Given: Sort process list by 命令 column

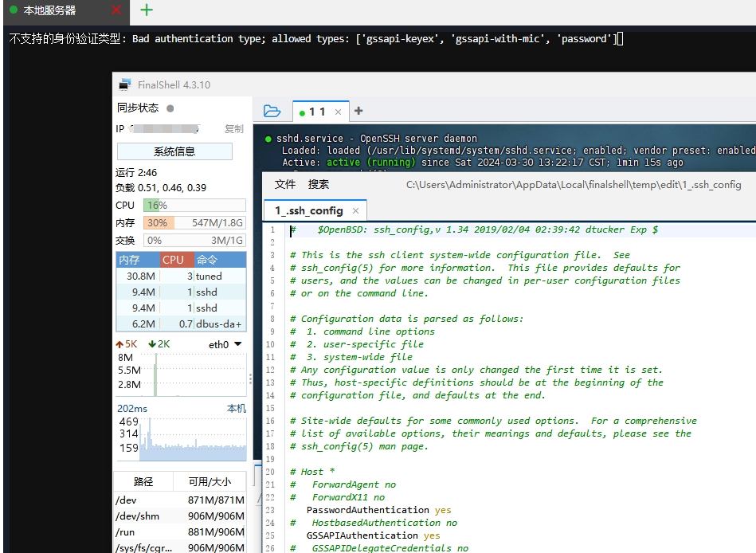Looking at the screenshot, I should click(220, 260).
